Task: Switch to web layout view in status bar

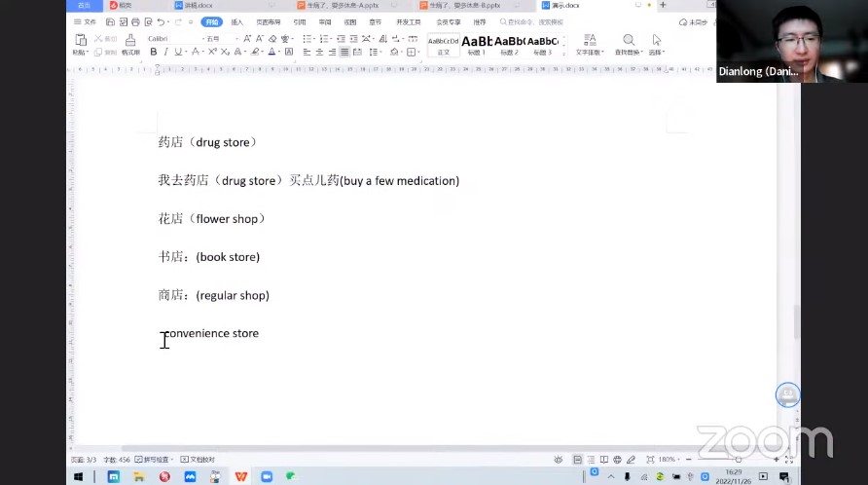Action: click(x=617, y=460)
